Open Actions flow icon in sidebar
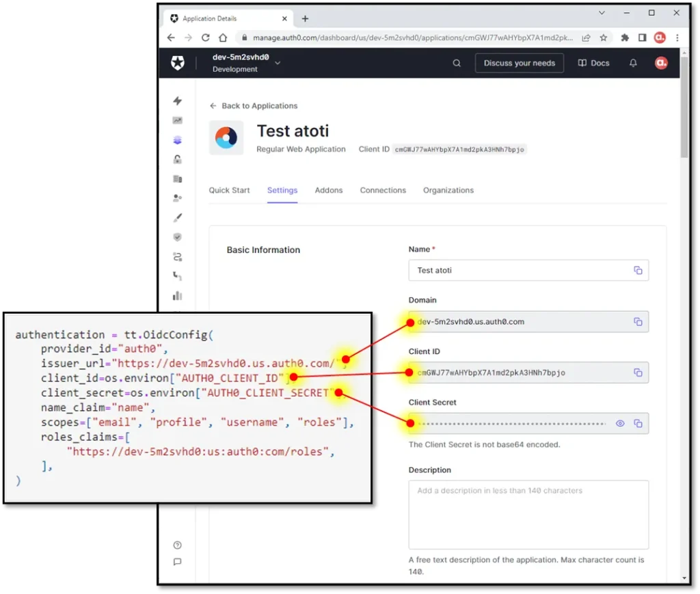Viewport: 700px width, 594px height. coord(178,257)
